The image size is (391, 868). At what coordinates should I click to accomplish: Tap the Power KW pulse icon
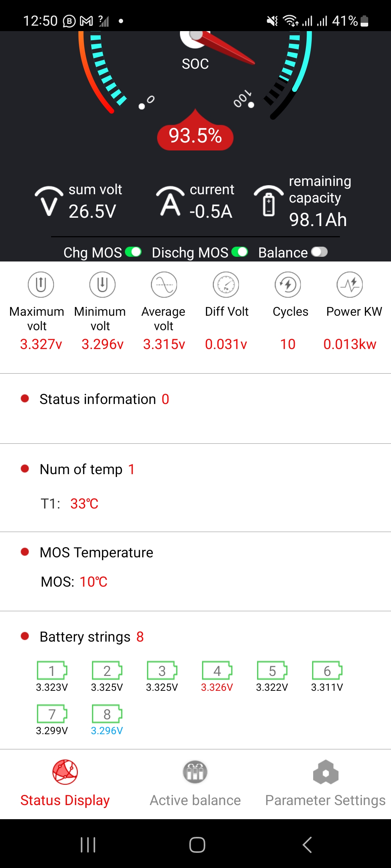[350, 285]
